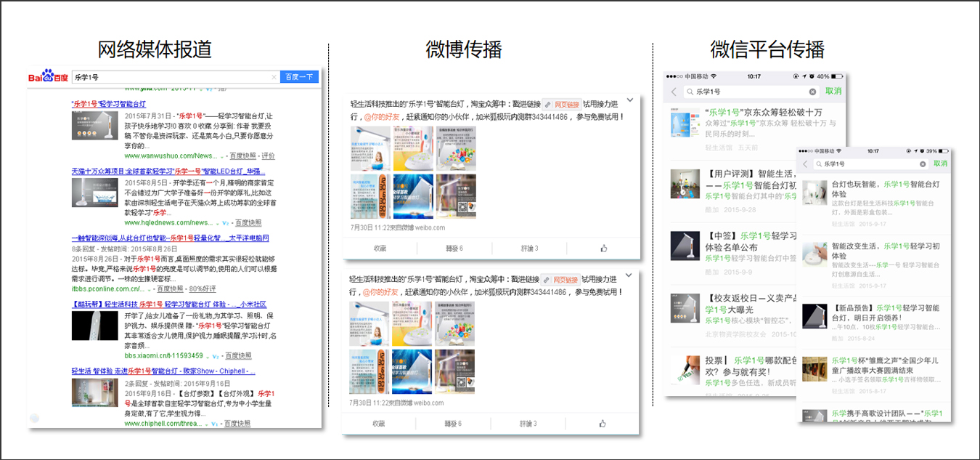
Task: Like the bottom Weibo post with thumbs-up
Action: pos(603,424)
